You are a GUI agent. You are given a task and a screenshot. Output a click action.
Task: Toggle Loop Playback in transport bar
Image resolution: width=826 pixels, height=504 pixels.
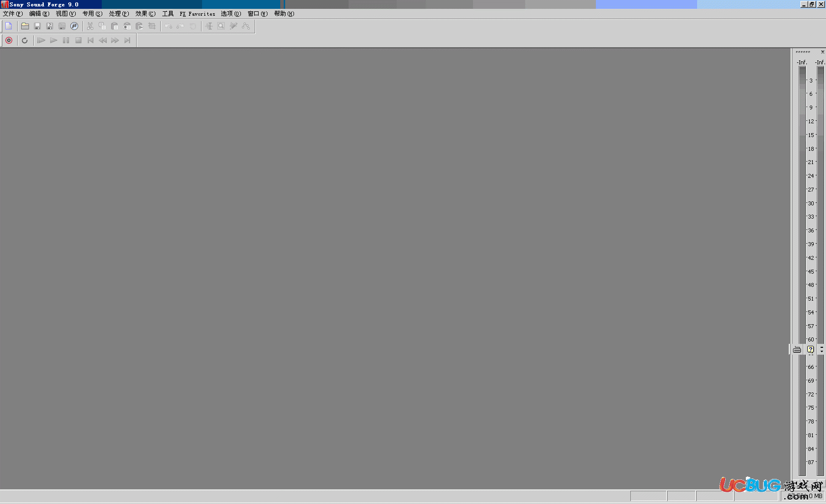coord(25,40)
